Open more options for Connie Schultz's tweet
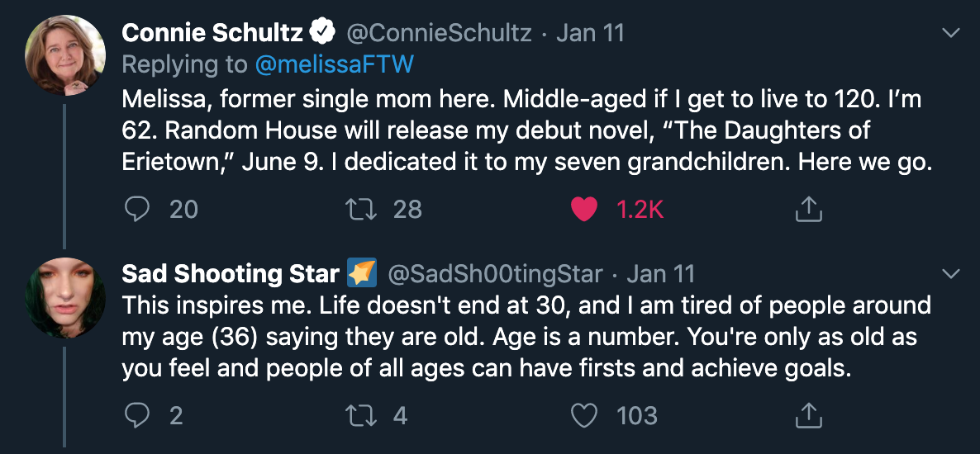The width and height of the screenshot is (980, 454). tap(951, 34)
